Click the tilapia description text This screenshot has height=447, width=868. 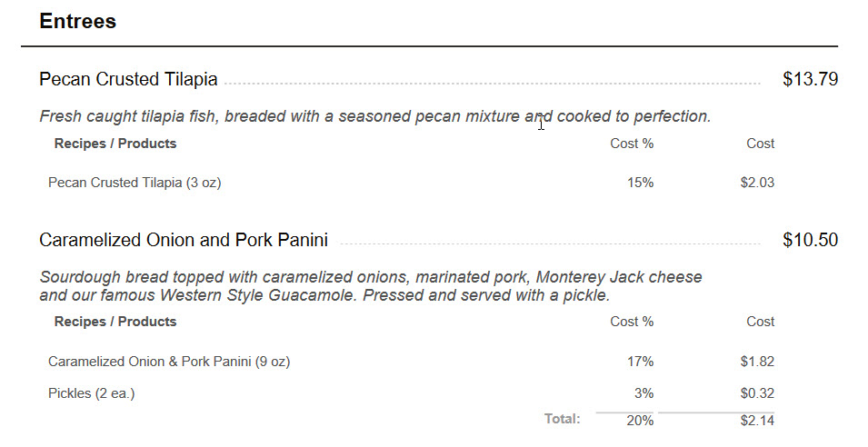374,116
